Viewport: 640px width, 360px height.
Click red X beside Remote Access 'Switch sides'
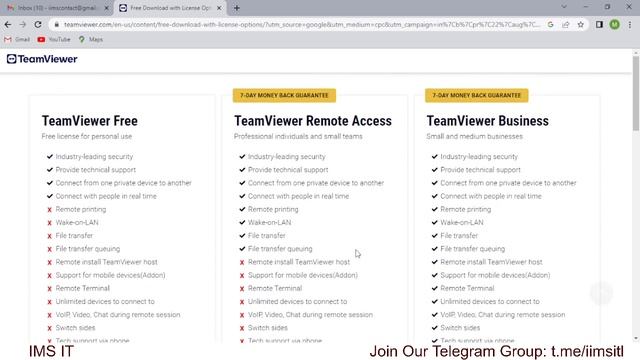coord(242,328)
